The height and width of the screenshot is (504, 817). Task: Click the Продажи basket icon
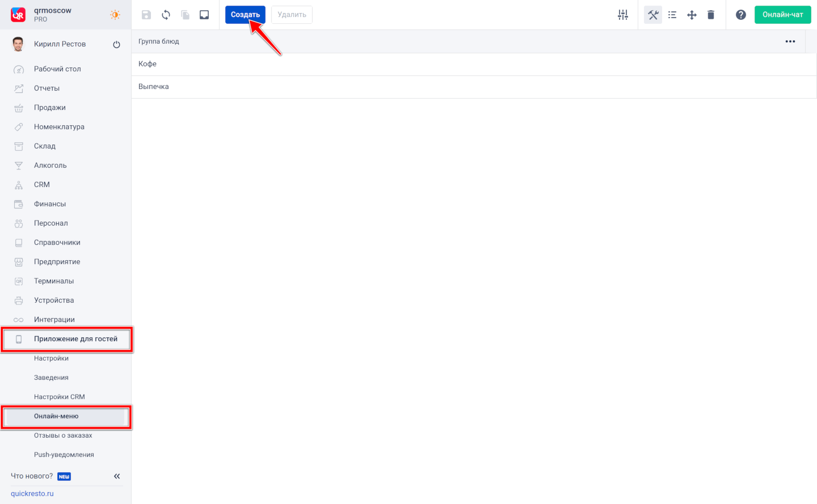(19, 108)
